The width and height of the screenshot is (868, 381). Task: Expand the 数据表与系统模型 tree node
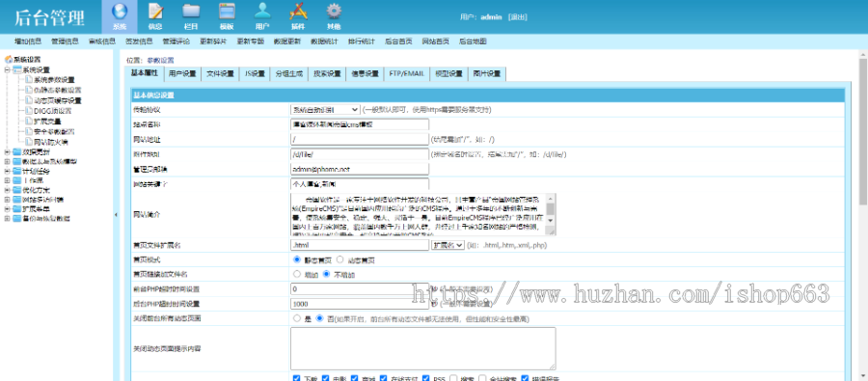(7, 162)
